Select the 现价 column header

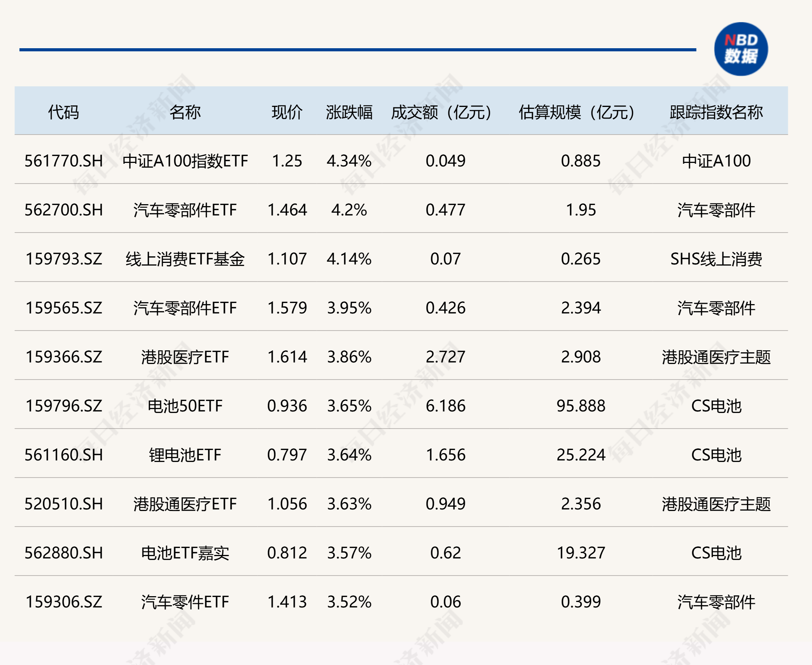pyautogui.click(x=287, y=112)
